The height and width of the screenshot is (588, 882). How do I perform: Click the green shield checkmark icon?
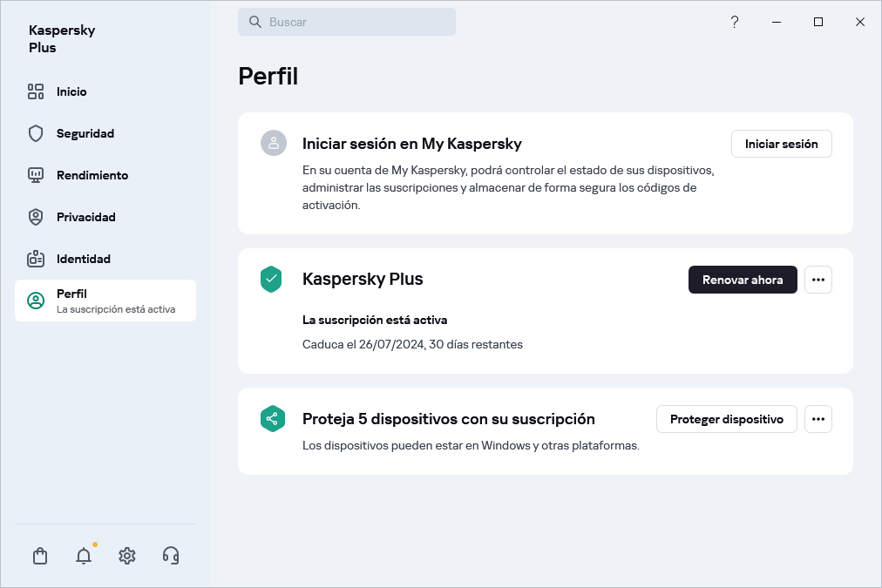pos(272,280)
